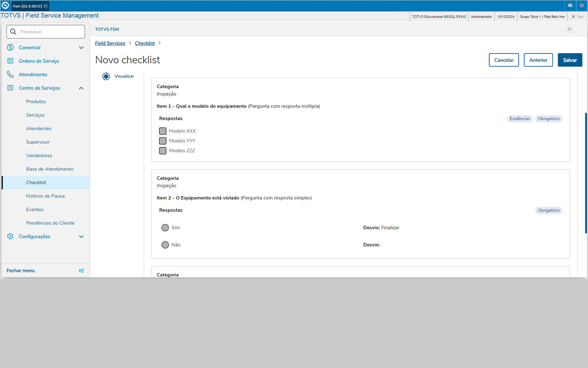Select the Sim radio button
This screenshot has height=368, width=588.
[x=165, y=228]
